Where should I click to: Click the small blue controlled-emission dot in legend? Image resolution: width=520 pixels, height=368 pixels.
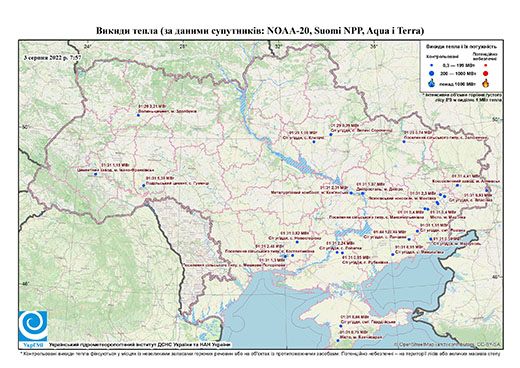(x=432, y=66)
